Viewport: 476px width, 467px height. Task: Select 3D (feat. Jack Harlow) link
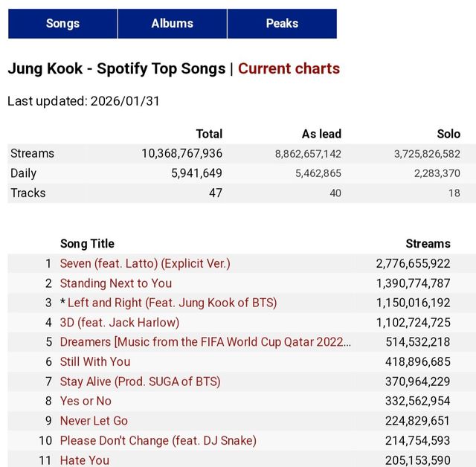click(119, 323)
